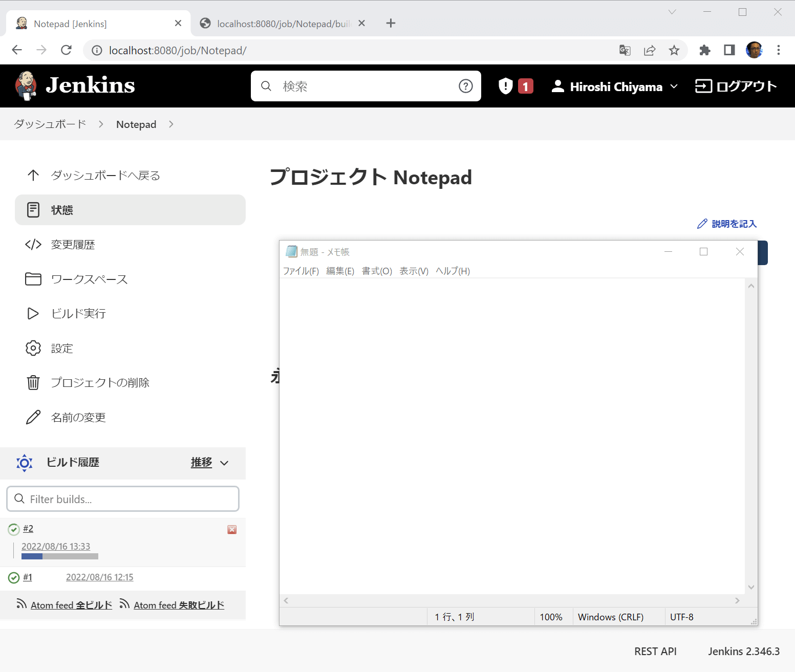Click the build #2 progress bar
The width and height of the screenshot is (795, 672).
[x=60, y=556]
